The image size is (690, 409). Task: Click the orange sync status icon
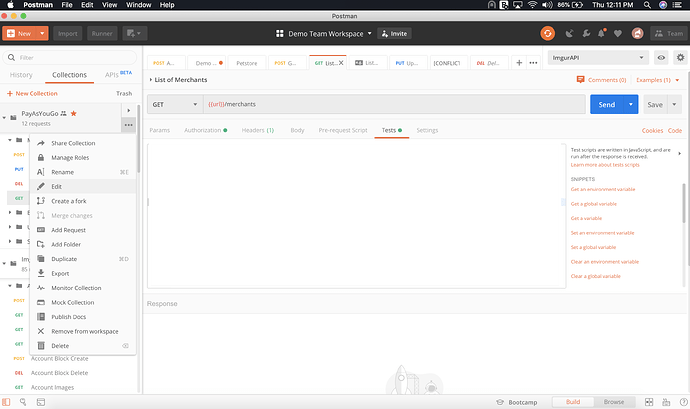point(547,33)
